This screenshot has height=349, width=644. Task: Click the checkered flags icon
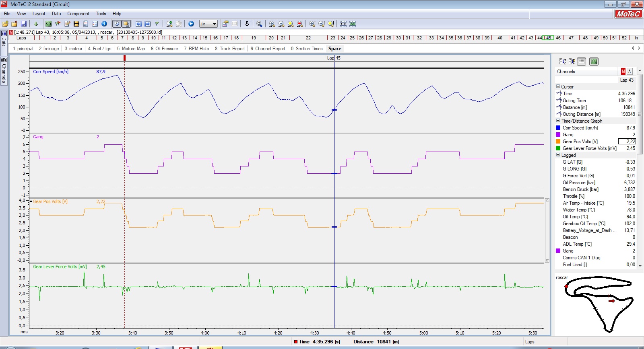click(x=58, y=24)
